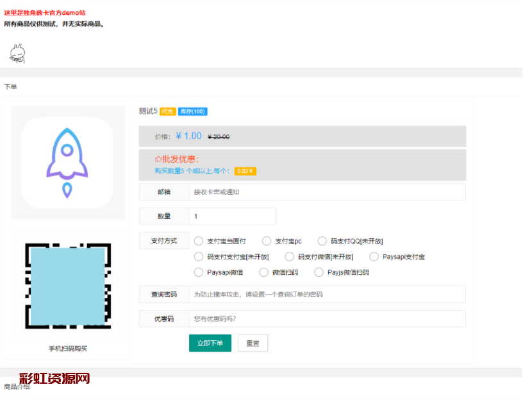
Task: Click the rocket product image
Action: tap(67, 163)
